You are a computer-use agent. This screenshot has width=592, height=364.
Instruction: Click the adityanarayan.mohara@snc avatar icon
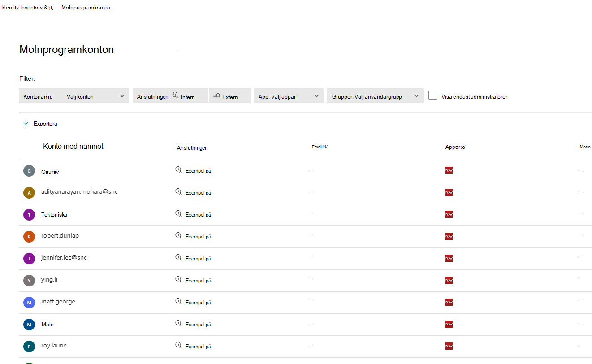[x=29, y=193]
